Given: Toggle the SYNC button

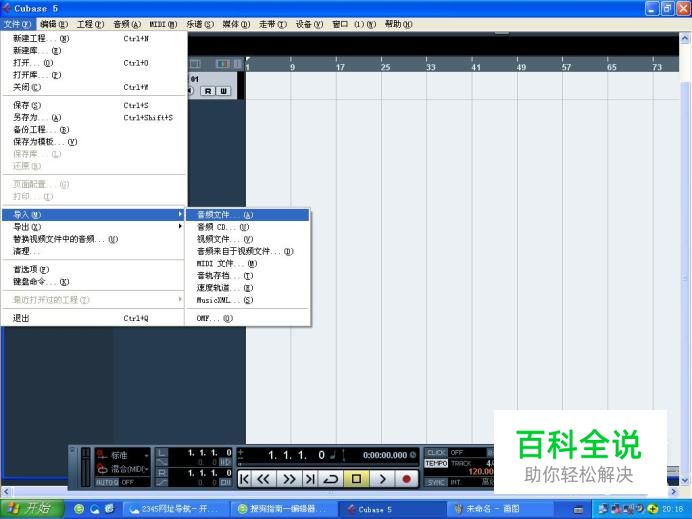Looking at the screenshot, I should 436,483.
